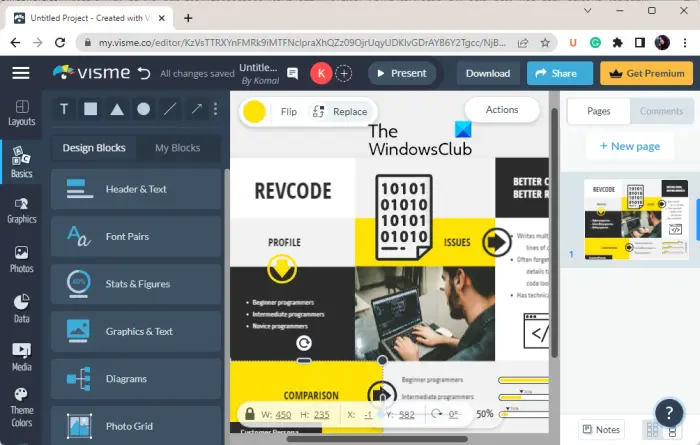
Task: Edit the width value 450
Action: 283,415
